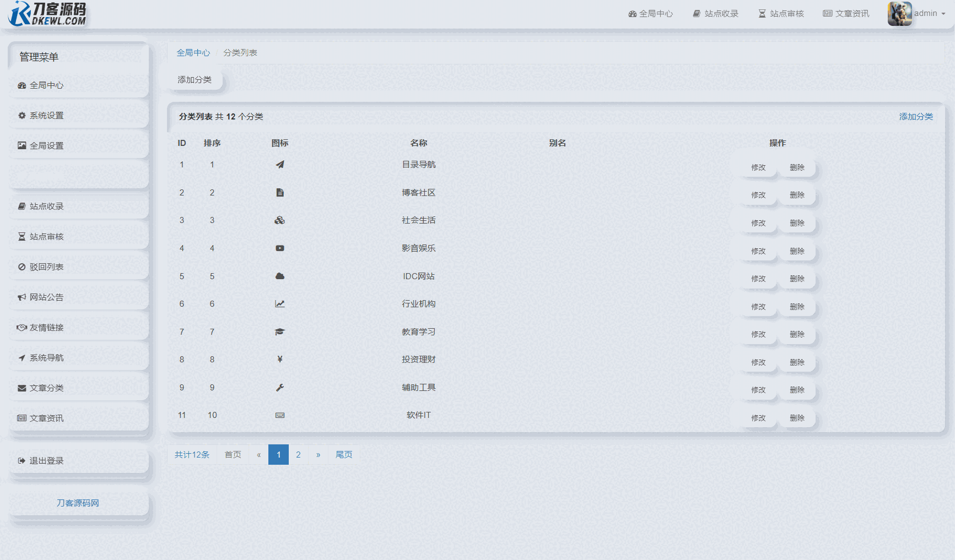Image resolution: width=955 pixels, height=560 pixels.
Task: Open the 刀客源码网 link in the sidebar
Action: pos(78,503)
